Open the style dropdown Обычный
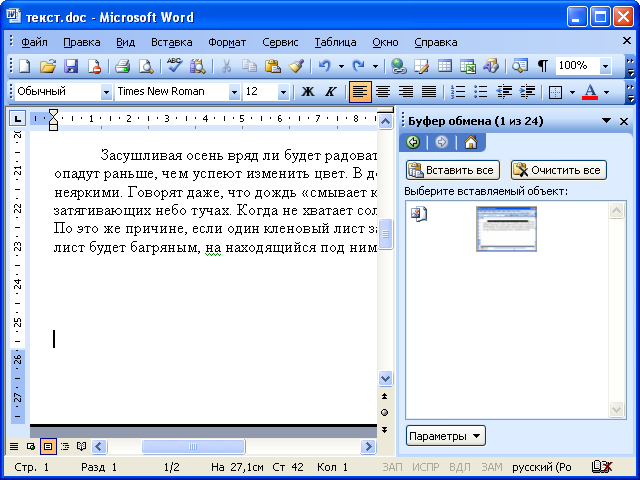Image resolution: width=640 pixels, height=480 pixels. (106, 92)
